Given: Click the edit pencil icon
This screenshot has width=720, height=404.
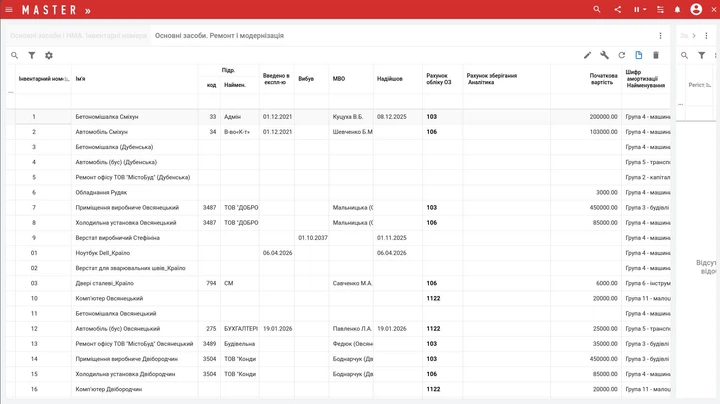Looking at the screenshot, I should click(x=587, y=55).
